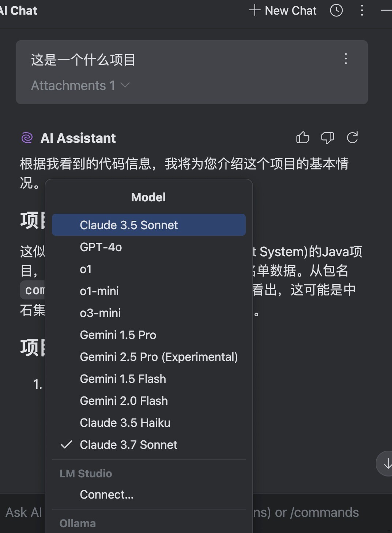Click Connect... under LM Studio
Viewport: 392px width, 533px height.
107,495
